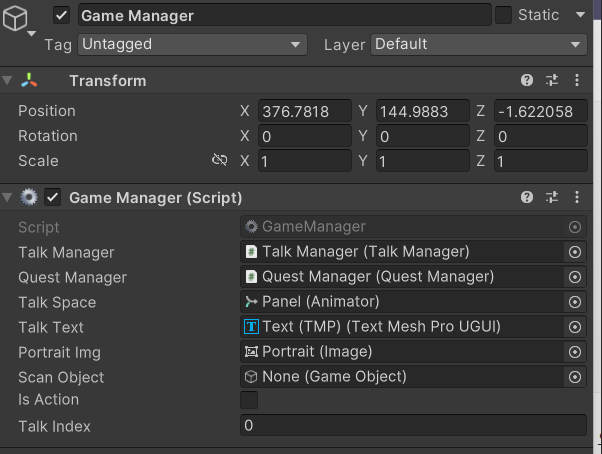Open the Static flags dropdown arrow

click(x=580, y=15)
